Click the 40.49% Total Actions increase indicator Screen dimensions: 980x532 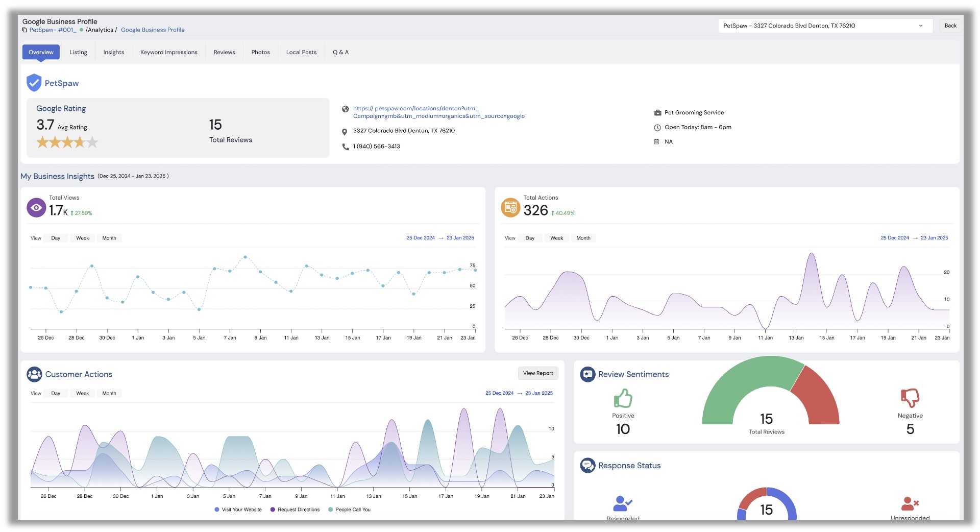coord(563,213)
